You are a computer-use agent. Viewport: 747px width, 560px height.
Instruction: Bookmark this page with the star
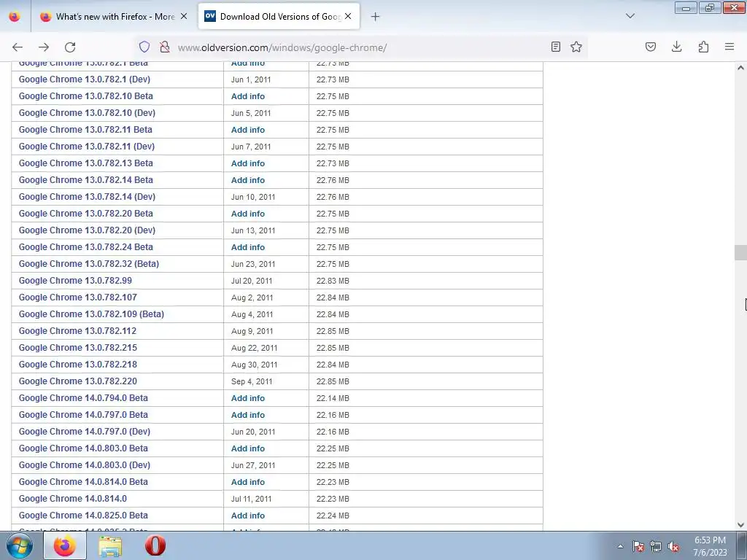[576, 47]
